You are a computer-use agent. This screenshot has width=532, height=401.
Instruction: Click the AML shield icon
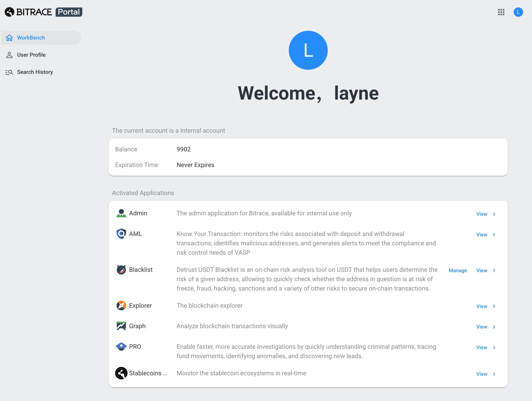tap(121, 234)
